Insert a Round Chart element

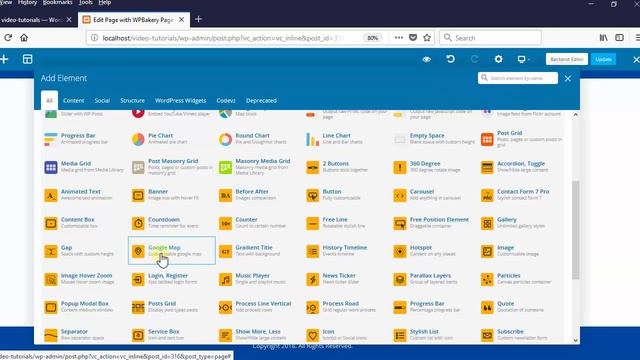point(252,139)
